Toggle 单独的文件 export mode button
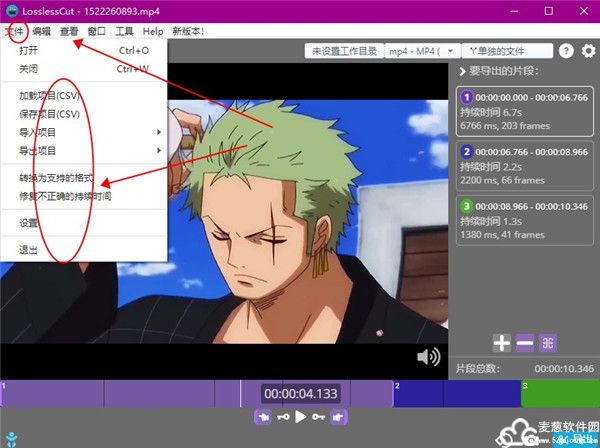This screenshot has width=600, height=448. (x=507, y=51)
